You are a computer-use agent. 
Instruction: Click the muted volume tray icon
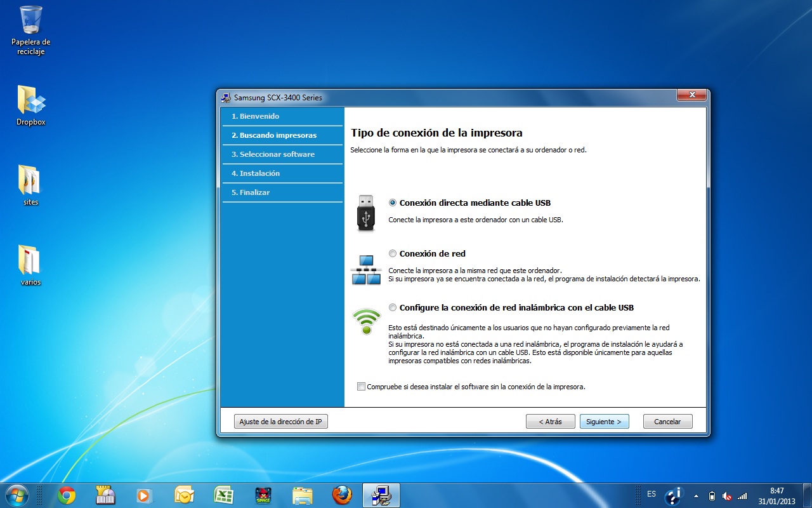point(727,496)
